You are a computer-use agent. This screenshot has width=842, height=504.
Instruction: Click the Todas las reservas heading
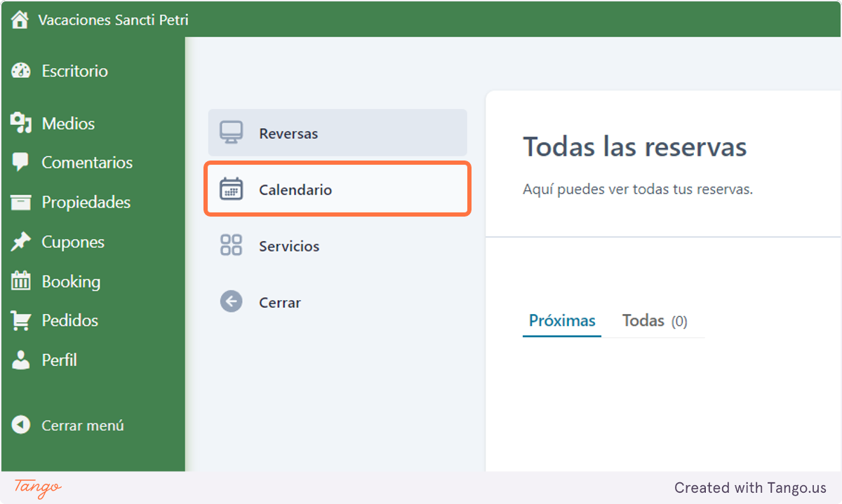pyautogui.click(x=635, y=147)
